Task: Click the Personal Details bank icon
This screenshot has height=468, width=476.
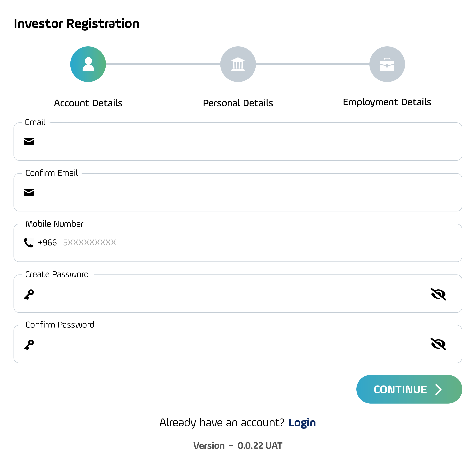Action: 238,64
